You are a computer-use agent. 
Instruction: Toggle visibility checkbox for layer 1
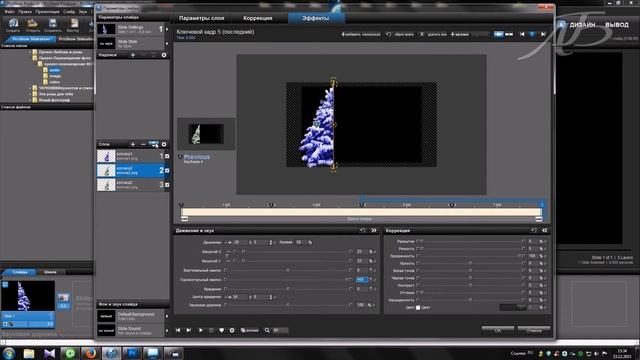click(167, 156)
